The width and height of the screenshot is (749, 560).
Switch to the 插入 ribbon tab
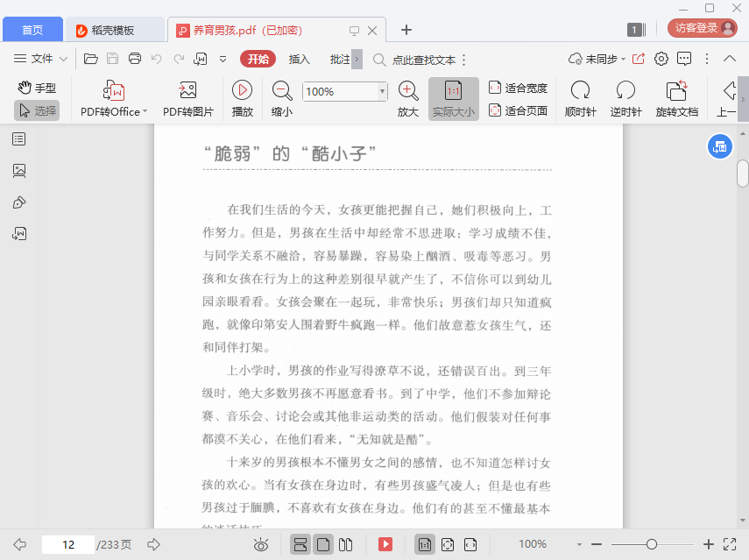pyautogui.click(x=300, y=59)
